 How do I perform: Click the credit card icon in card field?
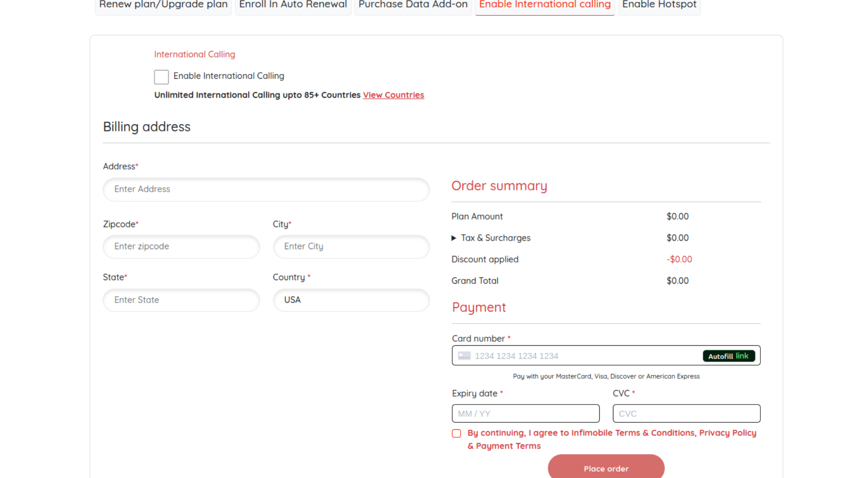point(464,356)
